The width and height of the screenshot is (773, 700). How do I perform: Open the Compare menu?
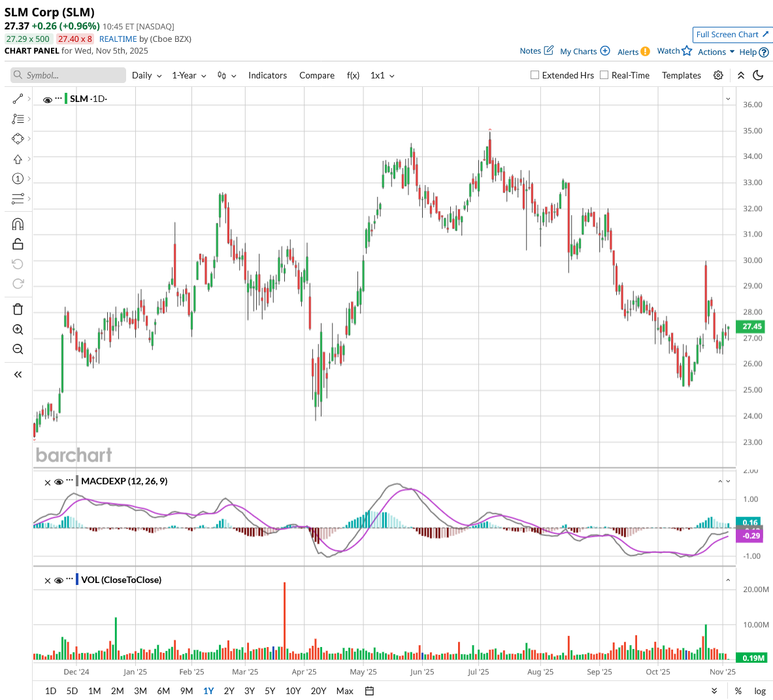(317, 75)
